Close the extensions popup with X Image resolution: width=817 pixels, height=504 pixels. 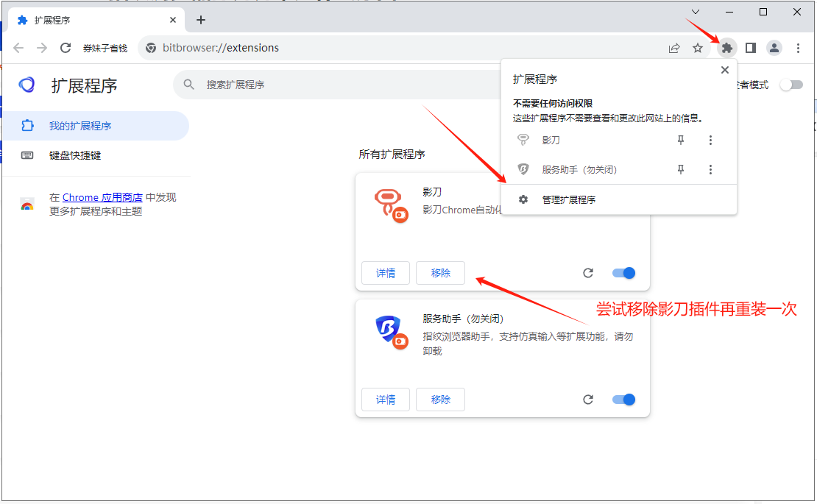[725, 70]
